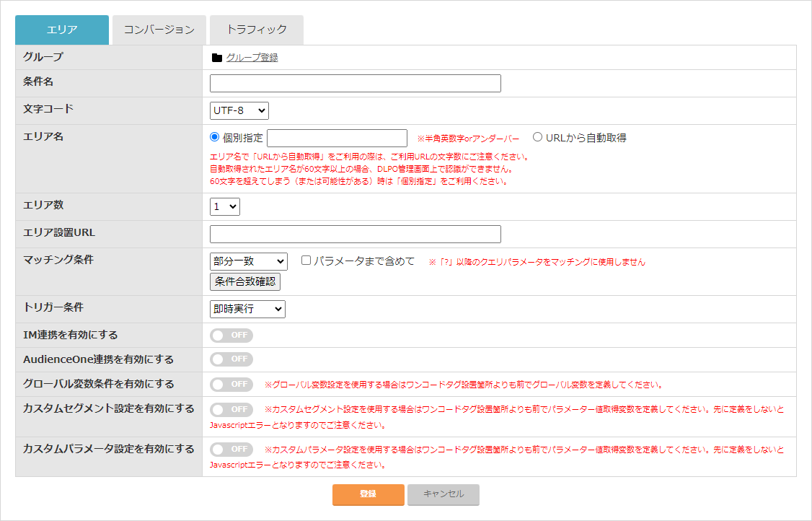This screenshot has width=812, height=521.
Task: Enable the カスタムセグメント設定 switch
Action: (231, 410)
